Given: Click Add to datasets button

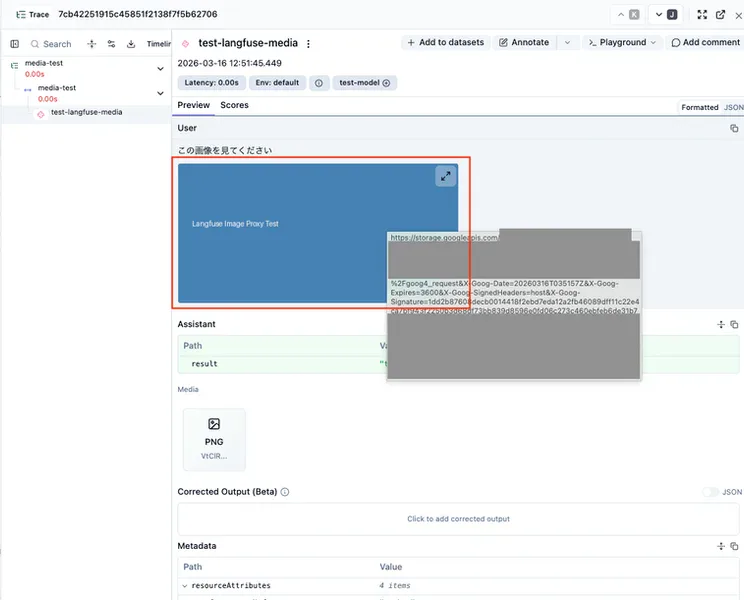Looking at the screenshot, I should pyautogui.click(x=446, y=43).
